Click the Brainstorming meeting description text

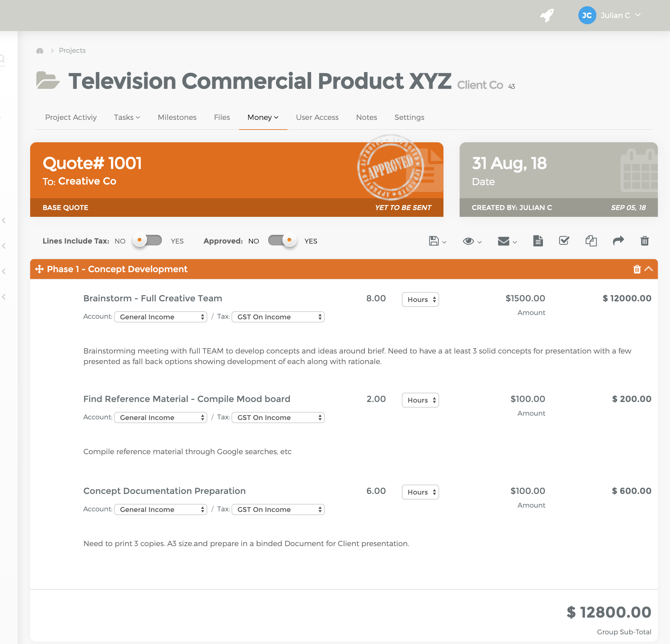357,356
